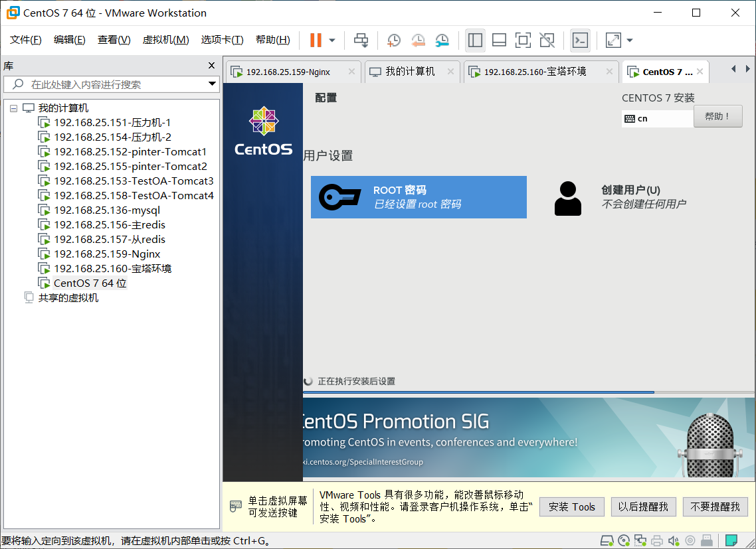Click the printer status bar icon
This screenshot has height=549, width=756.
656,541
